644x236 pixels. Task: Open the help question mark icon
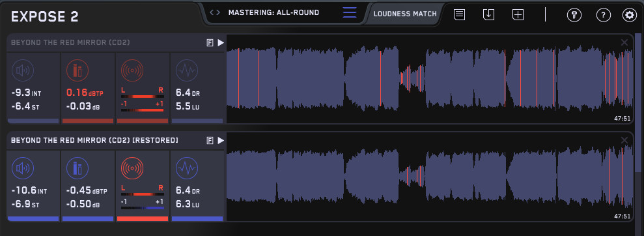[x=603, y=15]
